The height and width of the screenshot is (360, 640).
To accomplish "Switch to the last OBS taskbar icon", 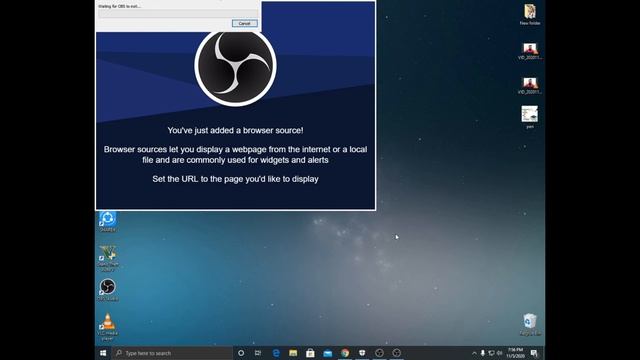I will coord(396,353).
